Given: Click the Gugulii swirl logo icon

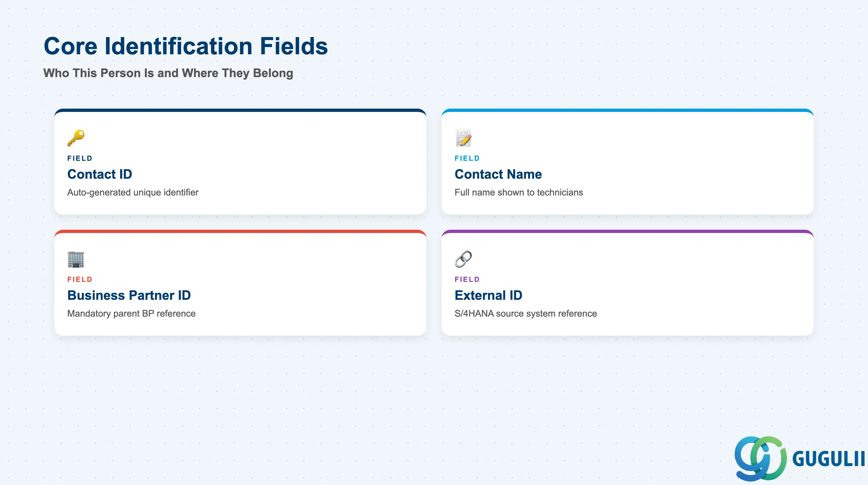Looking at the screenshot, I should point(761,458).
